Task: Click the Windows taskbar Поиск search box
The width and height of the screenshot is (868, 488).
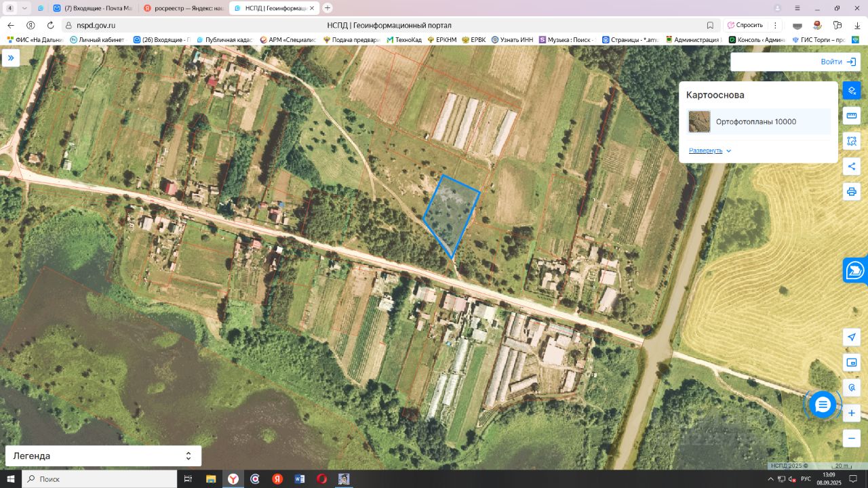Action: click(100, 479)
